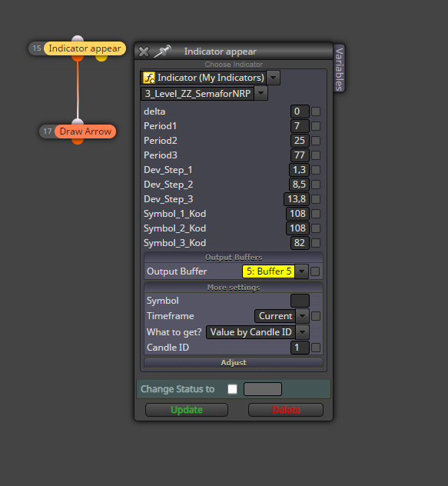Viewport: 448px width, 486px height.
Task: Toggle the Dev_Step_1 checkbox
Action: pos(316,170)
